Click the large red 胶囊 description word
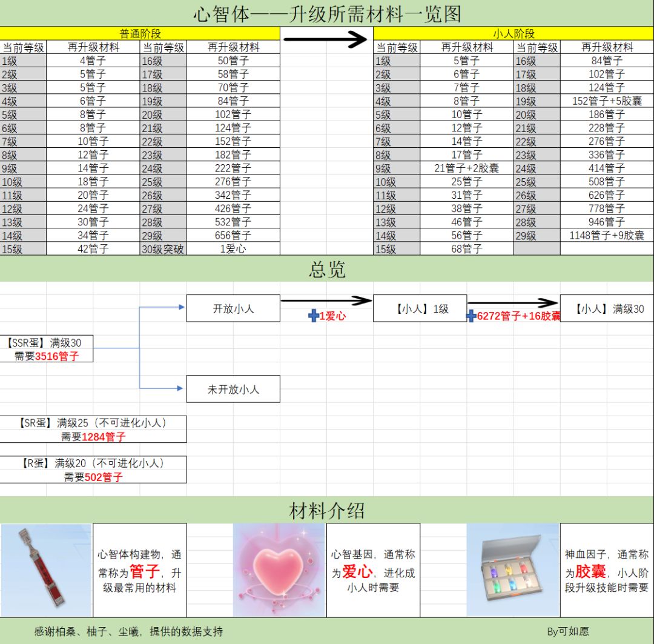The width and height of the screenshot is (654, 644). [x=590, y=571]
